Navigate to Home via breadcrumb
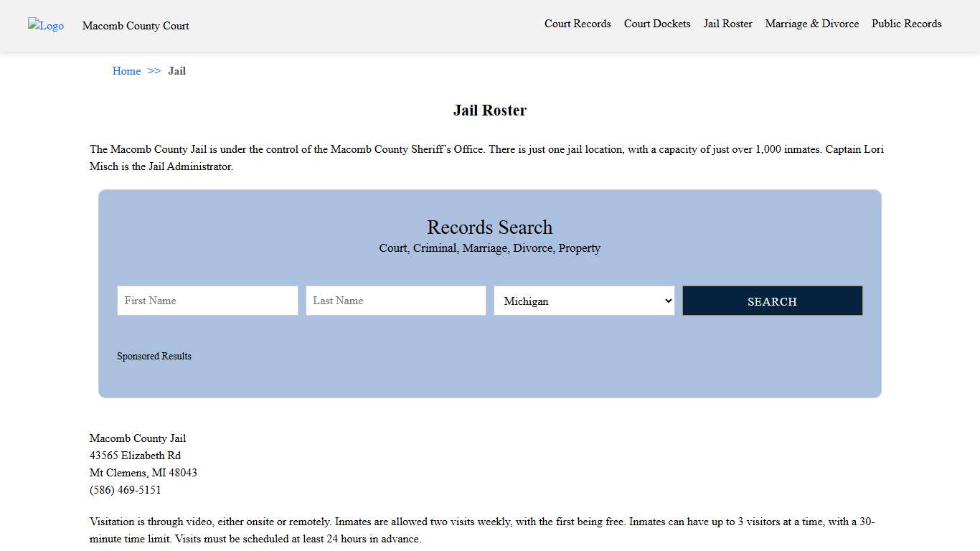This screenshot has width=980, height=551. (126, 71)
